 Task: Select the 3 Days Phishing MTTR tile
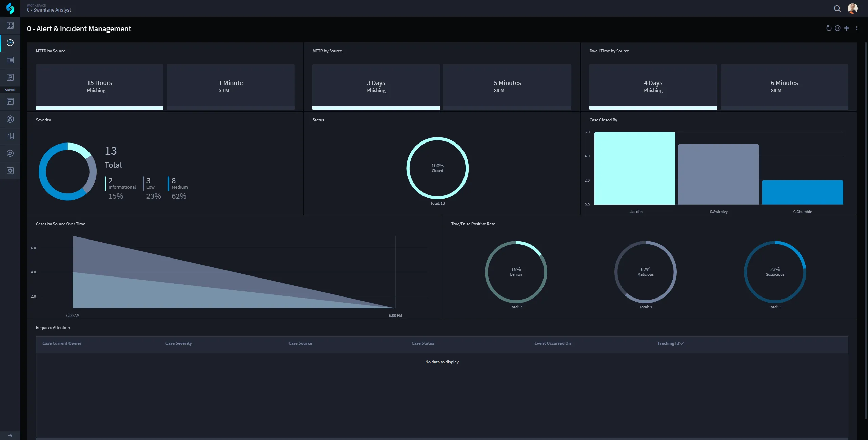376,87
